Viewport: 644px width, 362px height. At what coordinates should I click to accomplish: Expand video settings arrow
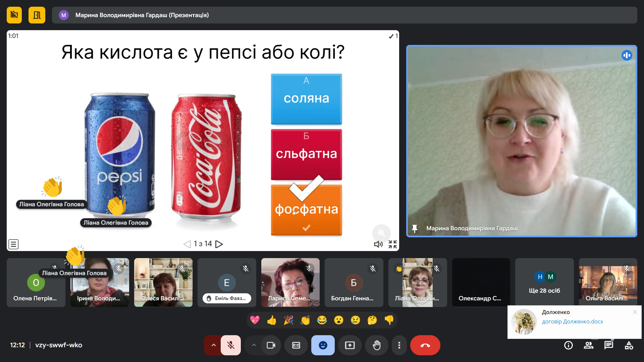point(254,345)
